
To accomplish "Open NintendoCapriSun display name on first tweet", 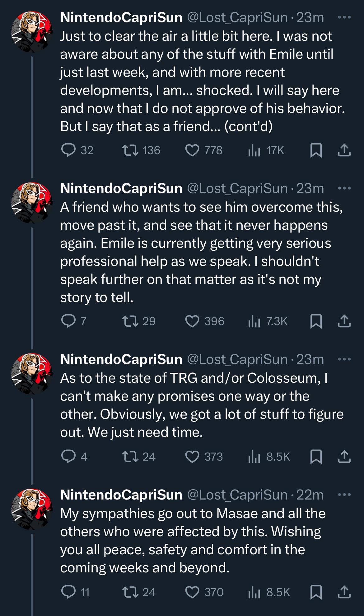I will [121, 17].
